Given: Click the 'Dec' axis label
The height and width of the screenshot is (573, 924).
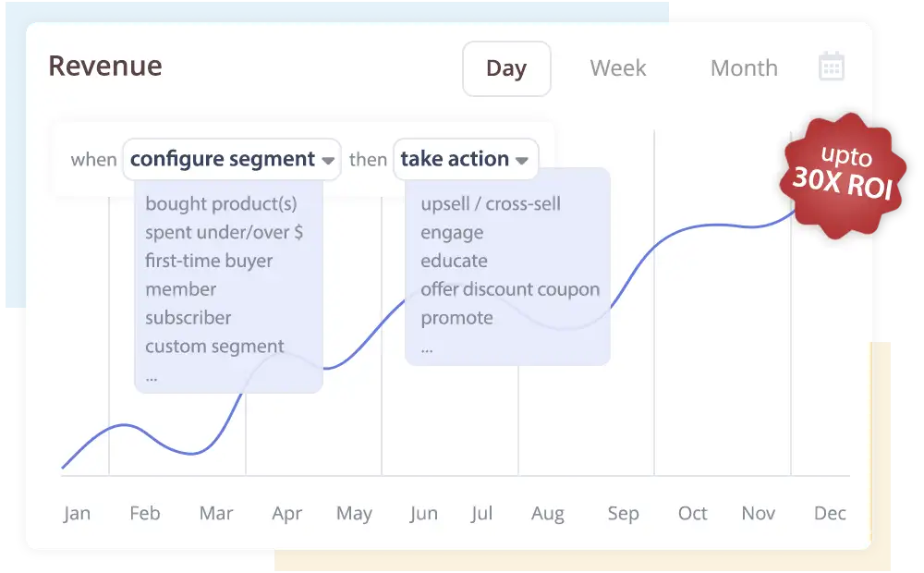Looking at the screenshot, I should point(829,513).
